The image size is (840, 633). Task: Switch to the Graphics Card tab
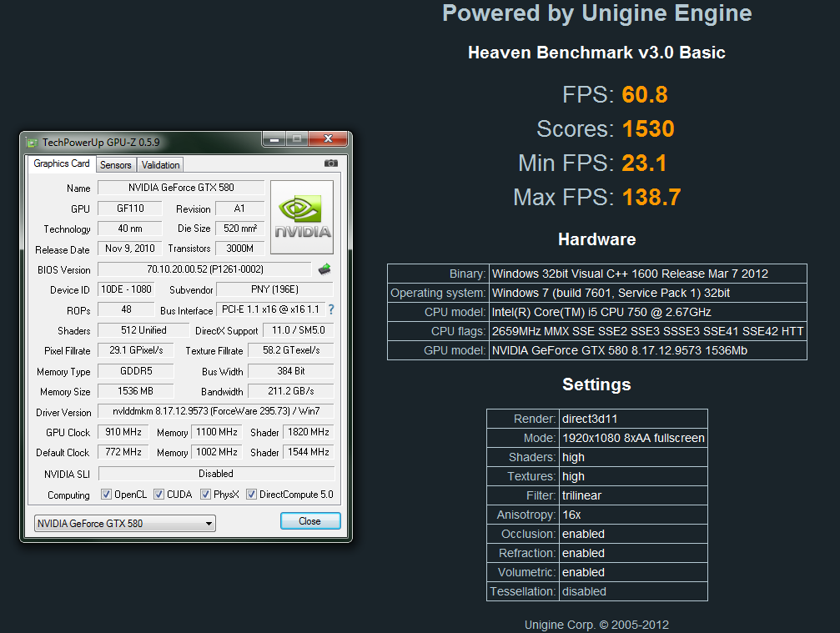coord(61,163)
